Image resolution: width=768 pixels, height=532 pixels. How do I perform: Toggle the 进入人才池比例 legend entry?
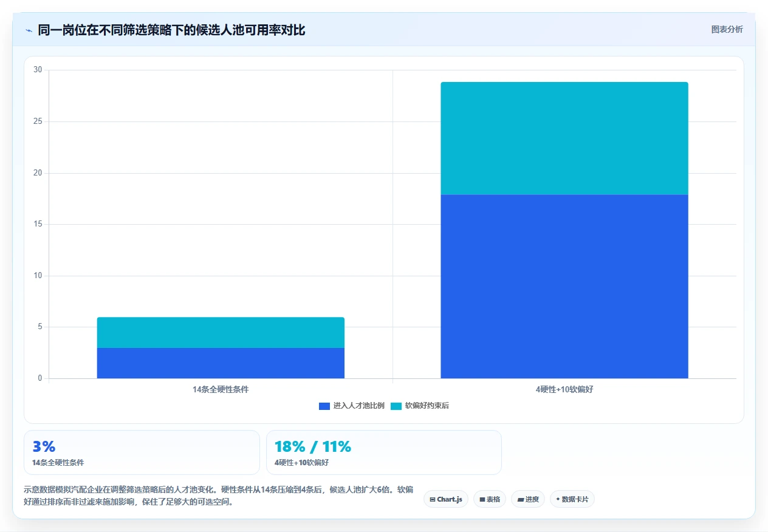(x=352, y=406)
